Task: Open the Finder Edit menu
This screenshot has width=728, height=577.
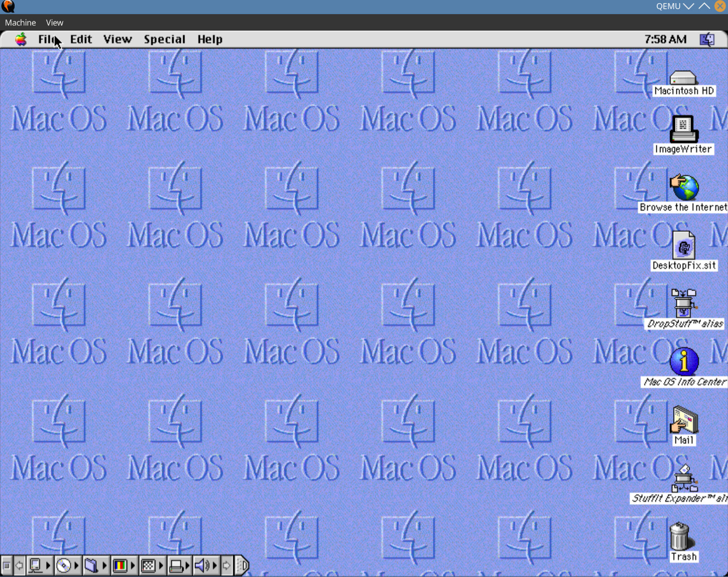Action: 81,39
